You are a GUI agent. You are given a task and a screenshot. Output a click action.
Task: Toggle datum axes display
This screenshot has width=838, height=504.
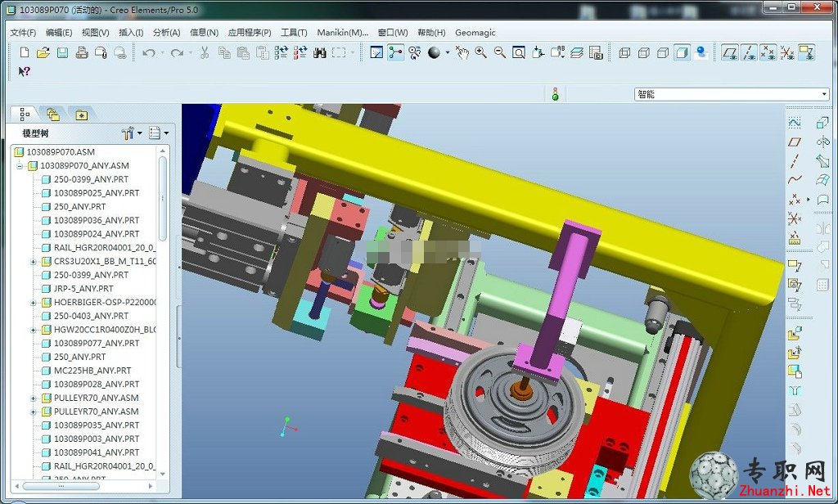pos(749,52)
